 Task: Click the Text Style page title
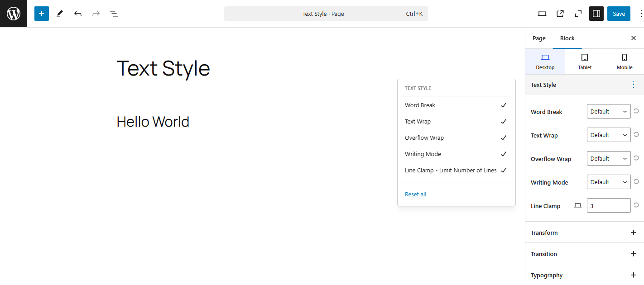click(163, 69)
